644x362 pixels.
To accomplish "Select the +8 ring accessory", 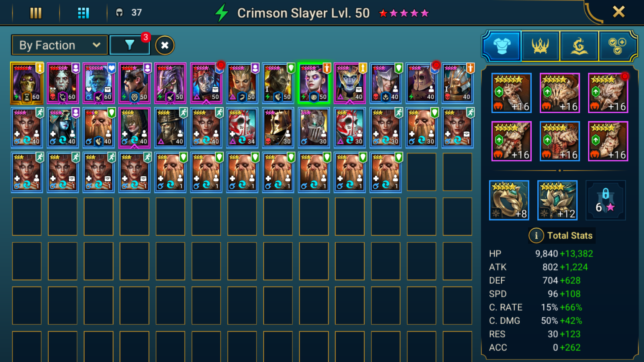I will 509,200.
